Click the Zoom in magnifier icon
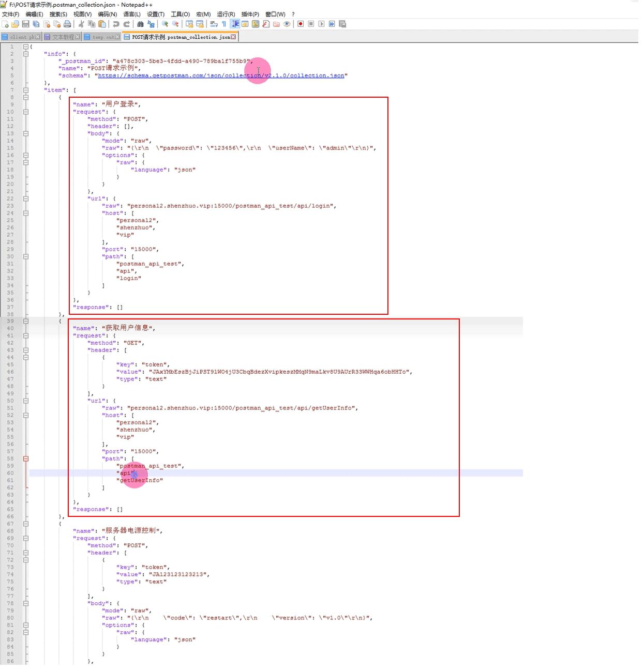This screenshot has height=672, width=644. point(165,24)
